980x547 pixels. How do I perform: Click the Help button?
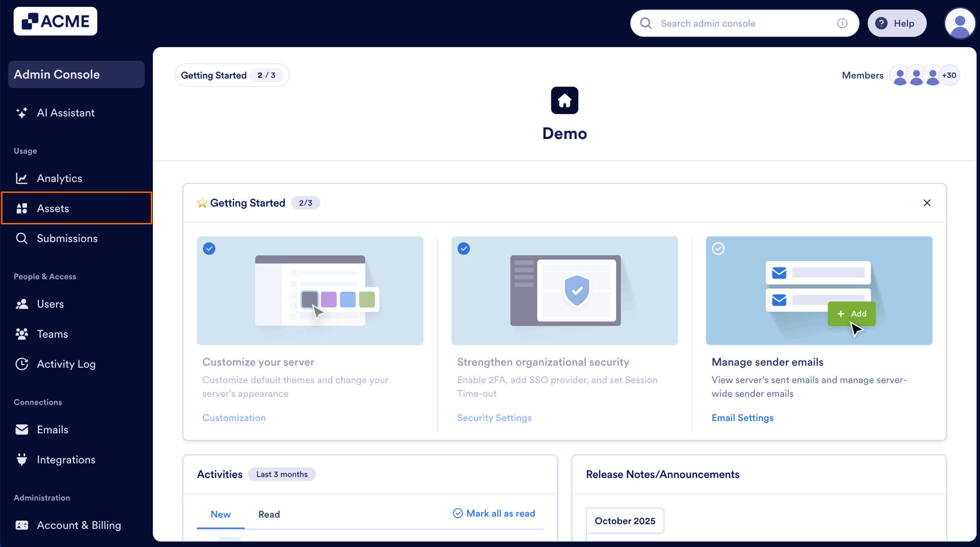(x=897, y=23)
